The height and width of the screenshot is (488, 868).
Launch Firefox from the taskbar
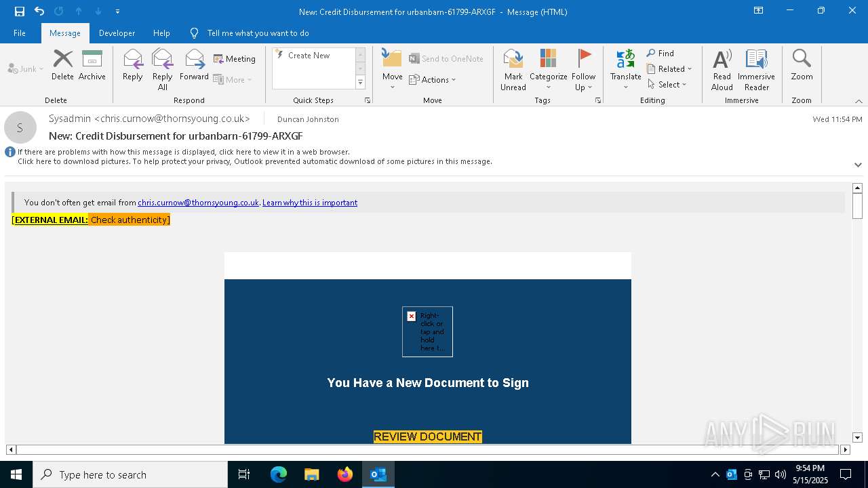coord(345,474)
